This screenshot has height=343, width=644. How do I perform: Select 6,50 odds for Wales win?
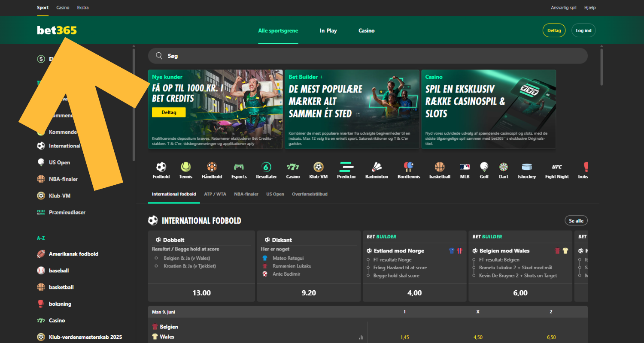click(x=551, y=337)
